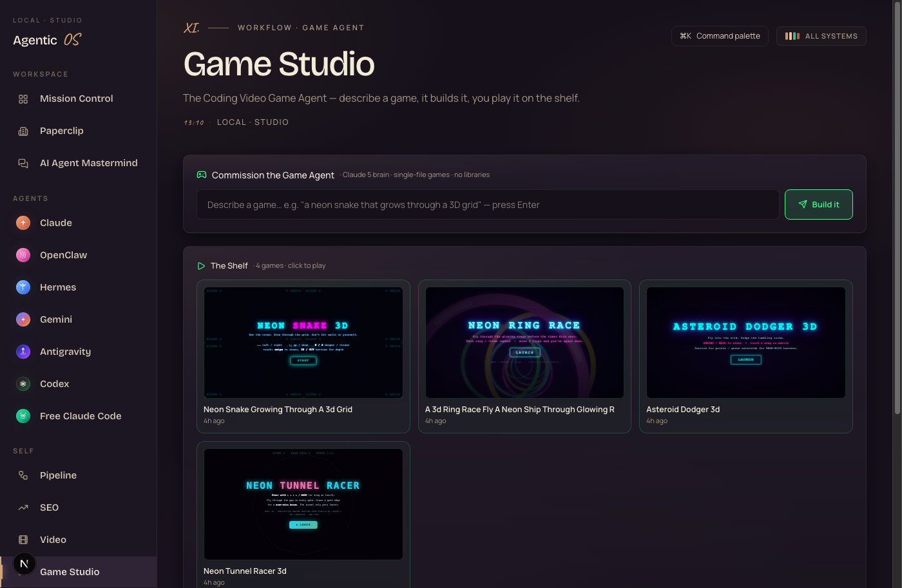Click the OpenClaw label text
902x588 pixels.
(63, 255)
